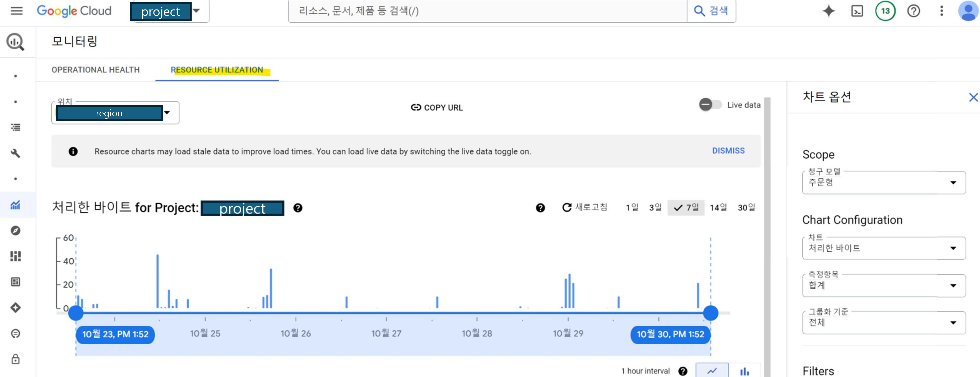Open the notifications badge showing 13
980x377 pixels.
click(x=885, y=11)
